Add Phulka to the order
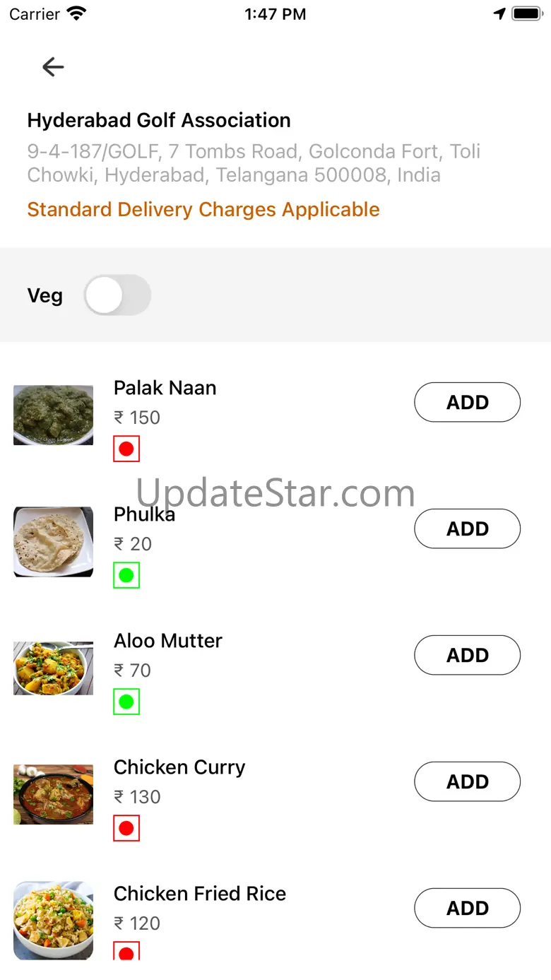The image size is (551, 980). click(x=467, y=529)
